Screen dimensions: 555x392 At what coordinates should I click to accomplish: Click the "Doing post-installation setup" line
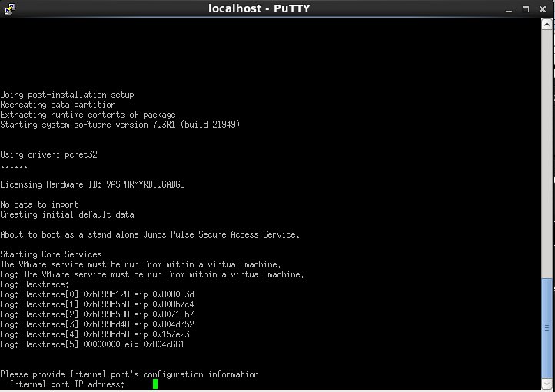pyautogui.click(x=67, y=95)
